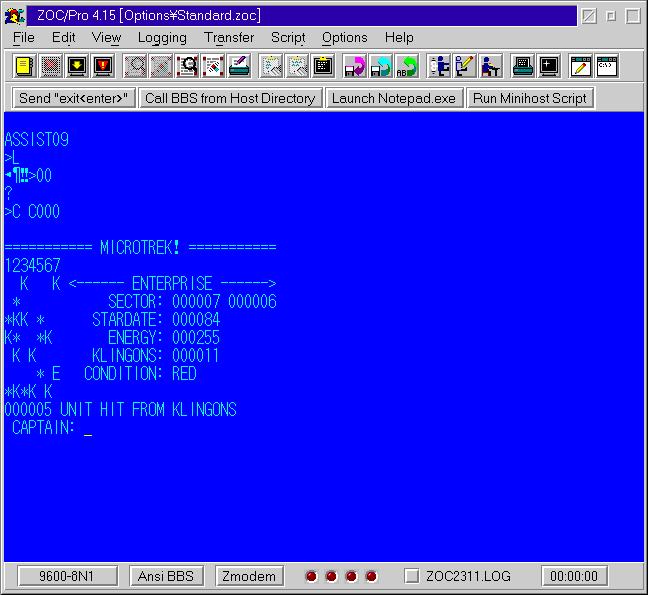Click the CONDITION: RED line
The image size is (648, 595).
point(140,374)
